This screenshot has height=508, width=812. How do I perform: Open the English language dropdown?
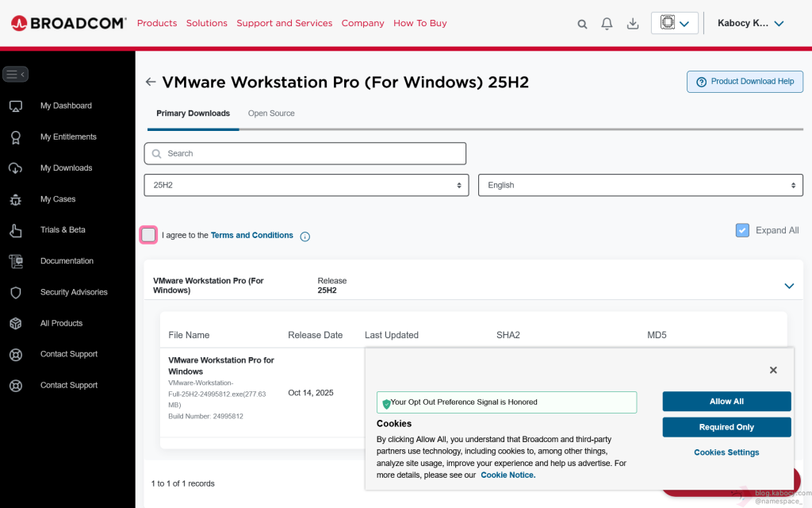click(x=640, y=185)
